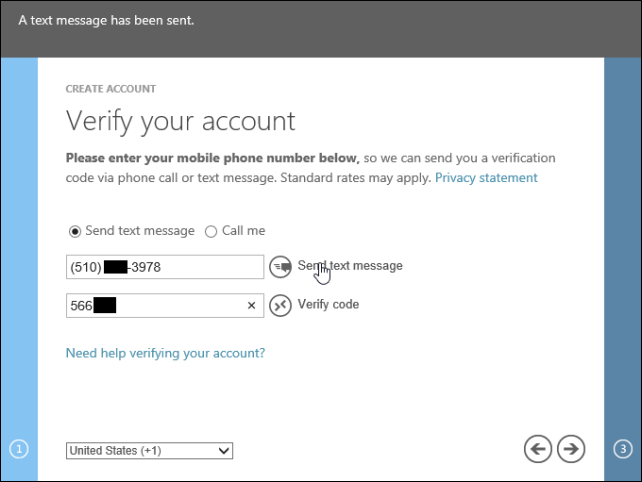Click the circular Verify code icon
The image size is (642, 482).
(281, 305)
